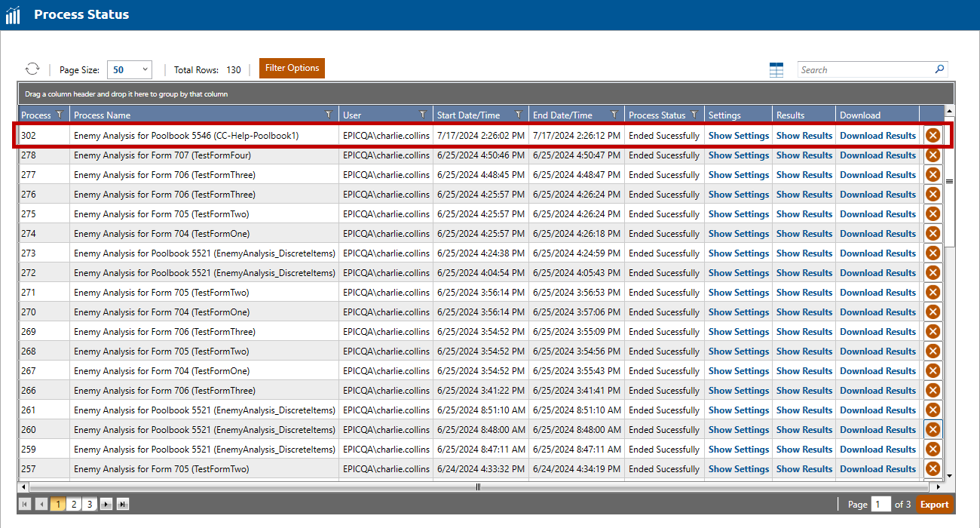The height and width of the screenshot is (528, 980).
Task: Click the refresh icon beside Page Size
Action: [32, 69]
